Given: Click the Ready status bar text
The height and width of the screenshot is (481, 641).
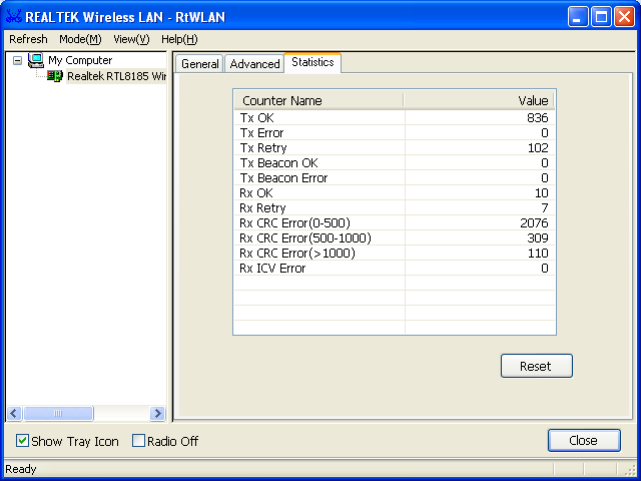Looking at the screenshot, I should (21, 469).
